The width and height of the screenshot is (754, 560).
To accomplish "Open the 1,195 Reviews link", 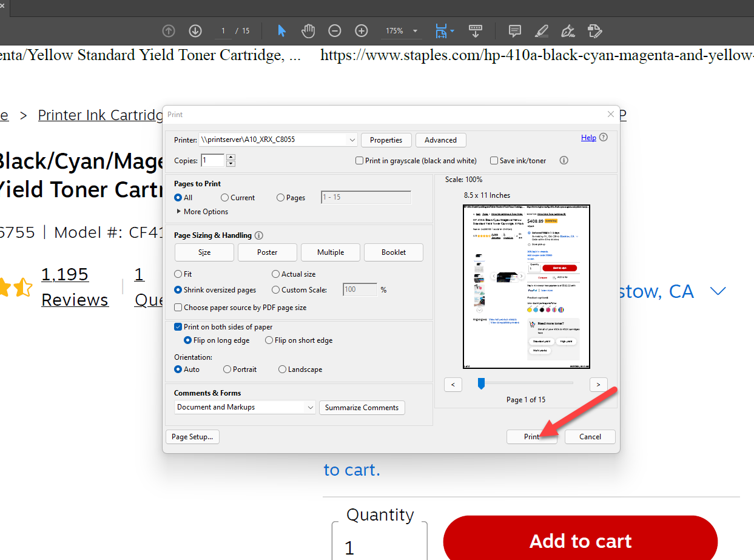I will [75, 287].
